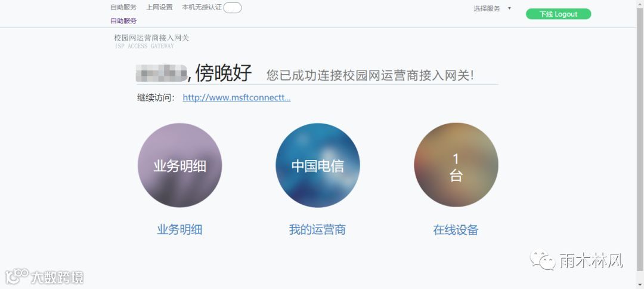Open the 自助服务 top menu item
This screenshot has height=289, width=644.
pos(123,7)
